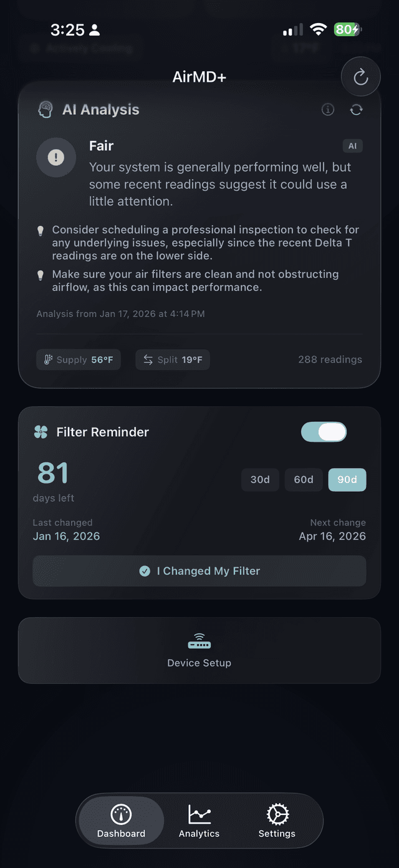Image resolution: width=399 pixels, height=868 pixels.
Task: Click the exclamation icon beside Fair rating
Action: click(56, 157)
